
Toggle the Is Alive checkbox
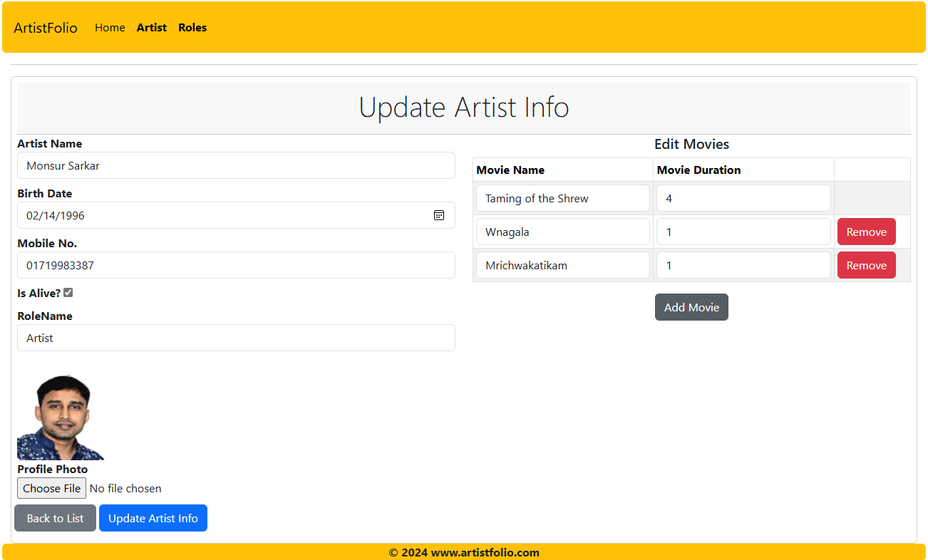coord(68,293)
